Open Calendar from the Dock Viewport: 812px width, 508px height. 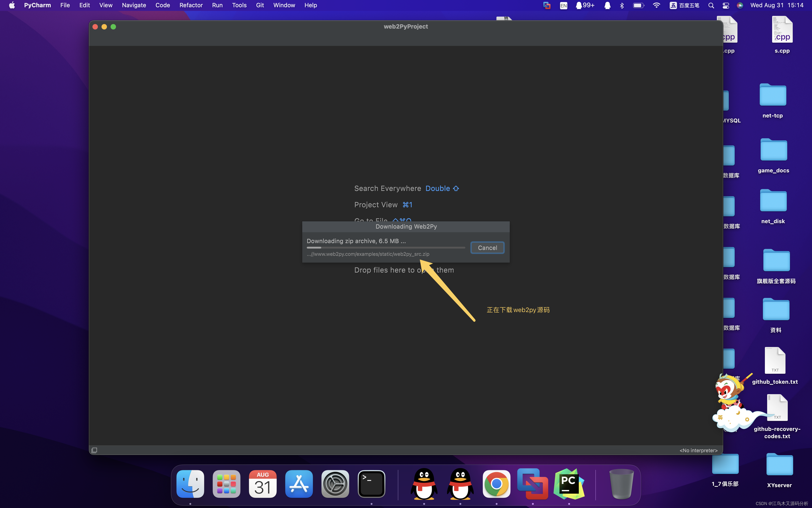click(263, 484)
